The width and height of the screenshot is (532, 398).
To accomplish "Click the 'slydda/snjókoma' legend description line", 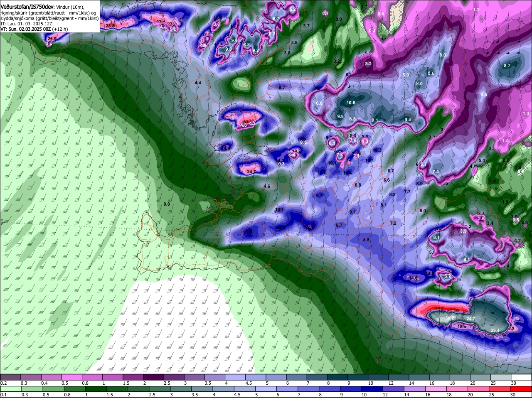I will (x=49, y=18).
